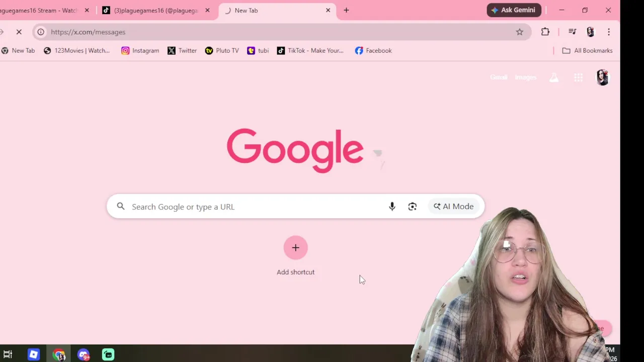Close the plaguegames16 Stream tab

pyautogui.click(x=87, y=10)
